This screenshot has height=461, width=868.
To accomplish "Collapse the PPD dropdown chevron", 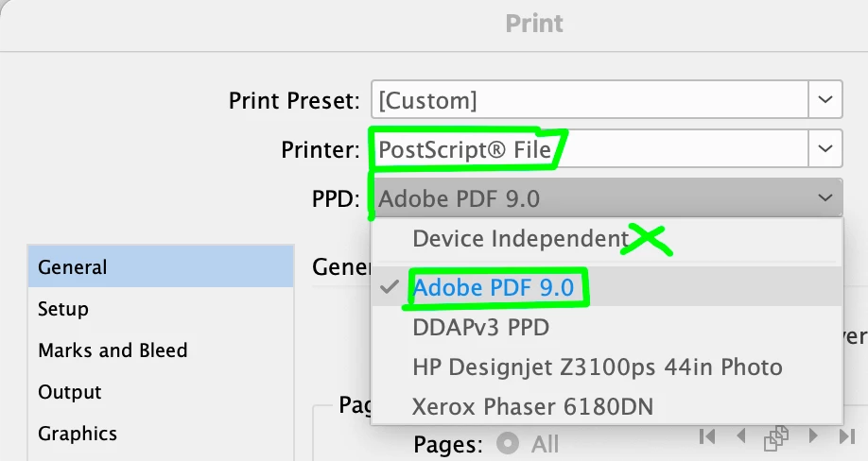I will click(825, 198).
